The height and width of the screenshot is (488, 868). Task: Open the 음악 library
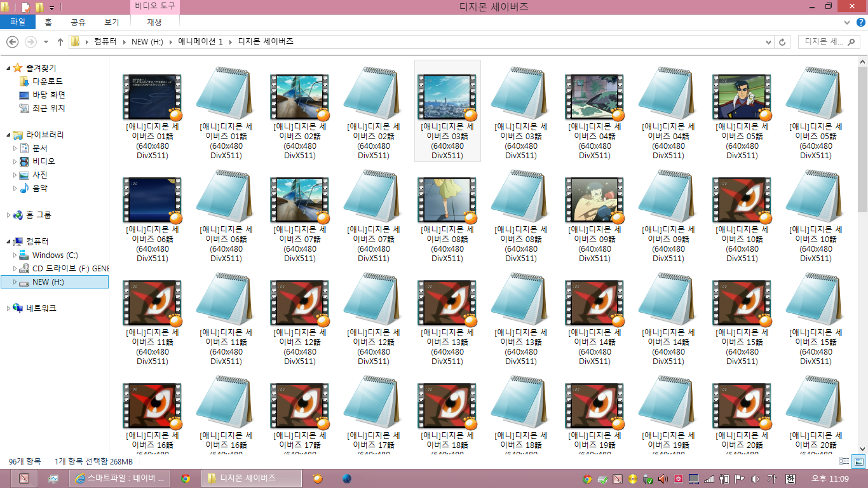tap(39, 188)
